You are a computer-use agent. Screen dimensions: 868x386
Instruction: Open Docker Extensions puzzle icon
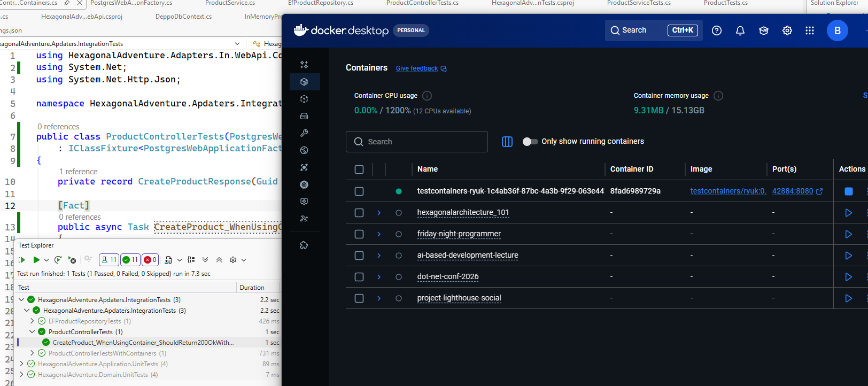point(304,245)
